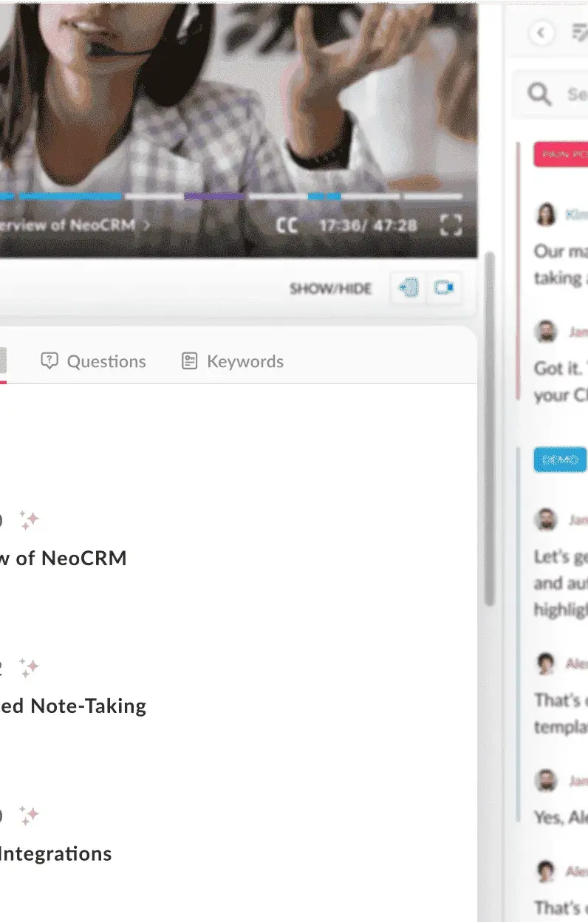Select the red PAIN PO tag in transcript

pyautogui.click(x=561, y=154)
